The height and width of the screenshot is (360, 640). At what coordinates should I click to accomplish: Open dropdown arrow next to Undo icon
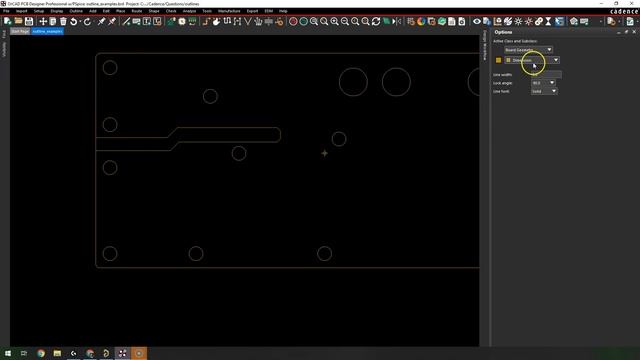point(80,21)
